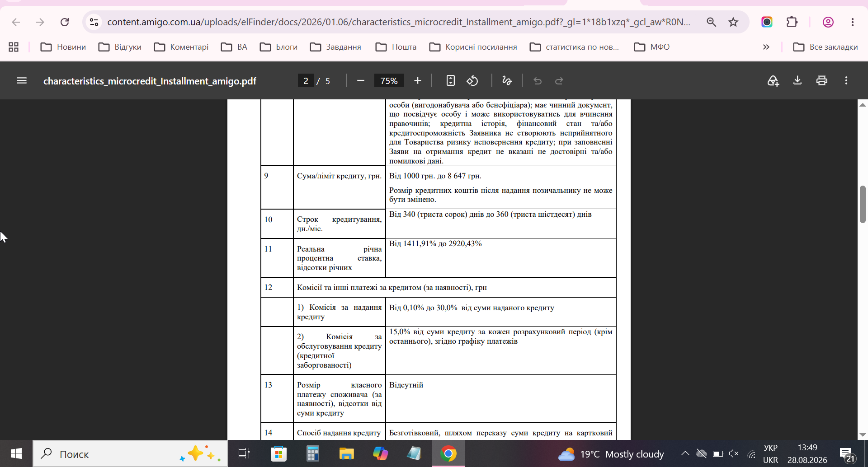Click 'Спосіб надання кредиту' cell
Image resolution: width=868 pixels, height=467 pixels.
[x=339, y=433]
